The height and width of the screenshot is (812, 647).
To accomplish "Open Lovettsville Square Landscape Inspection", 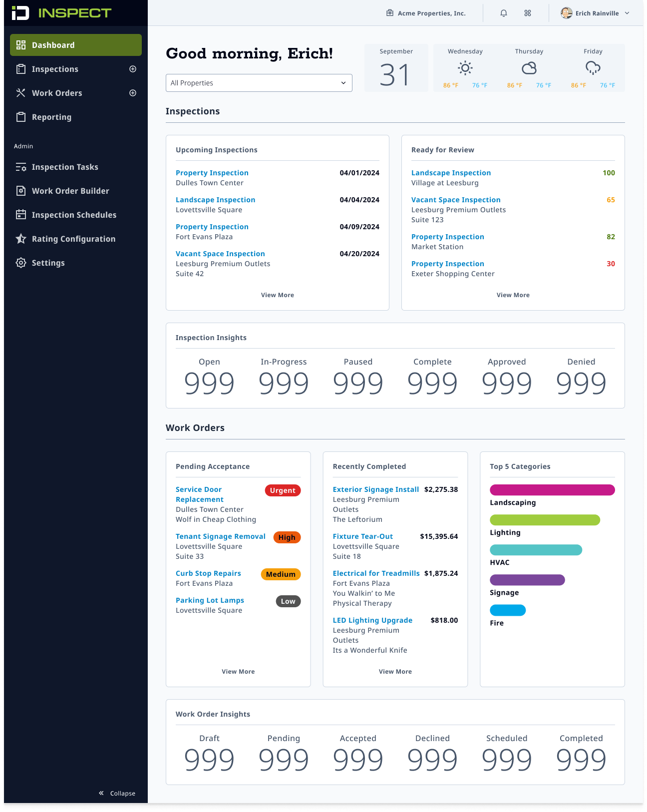I will [x=215, y=200].
